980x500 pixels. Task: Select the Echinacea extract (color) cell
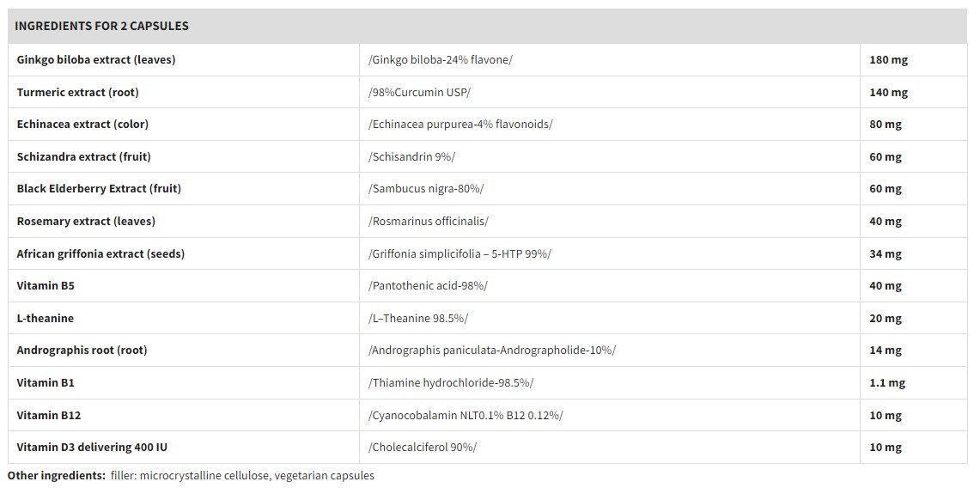[82, 125]
